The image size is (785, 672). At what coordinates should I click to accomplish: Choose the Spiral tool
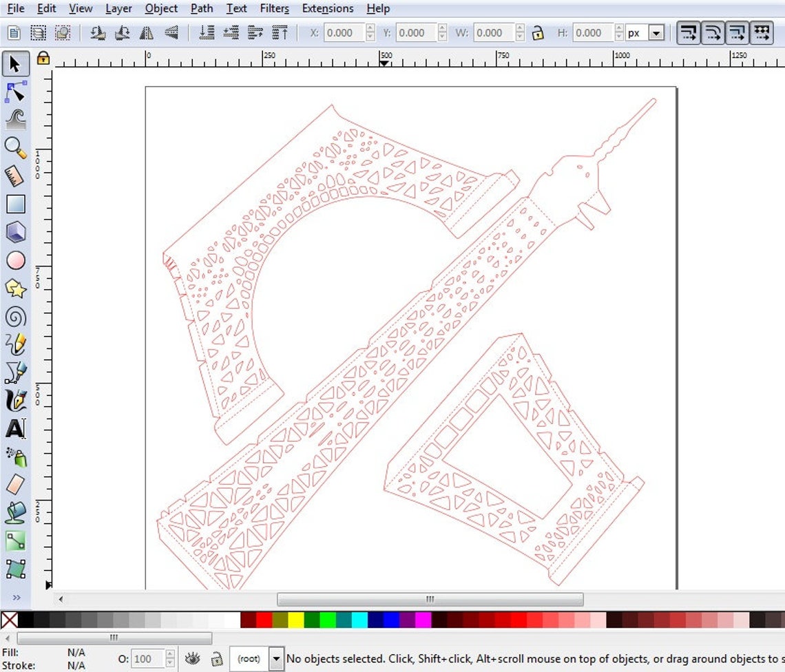tap(16, 317)
